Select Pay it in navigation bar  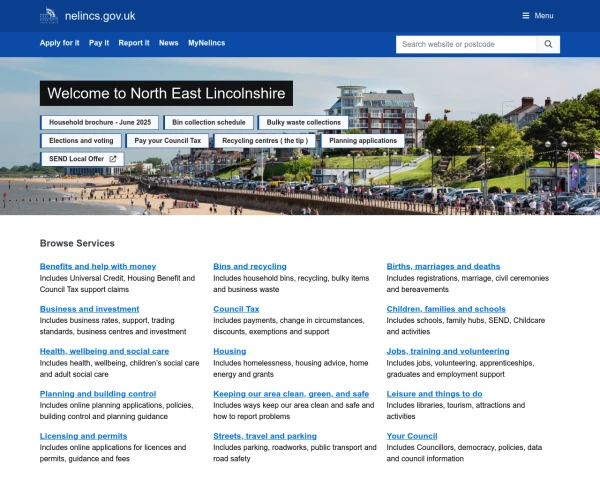(99, 43)
